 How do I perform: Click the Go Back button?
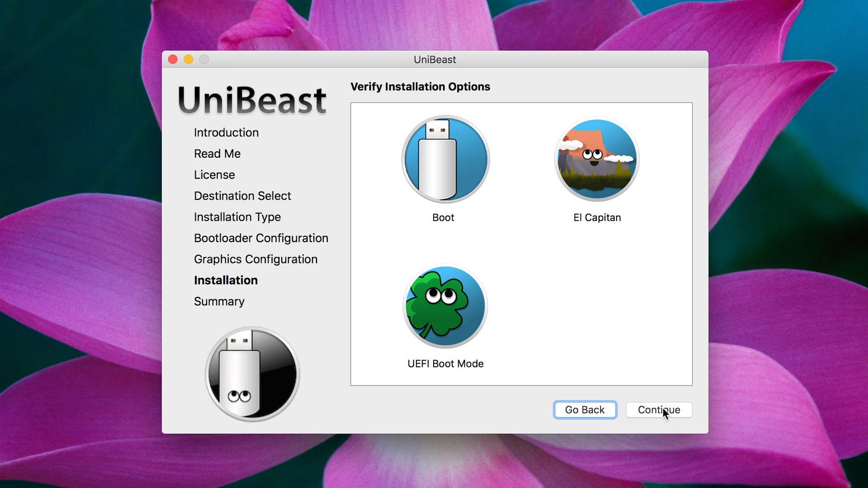(585, 410)
